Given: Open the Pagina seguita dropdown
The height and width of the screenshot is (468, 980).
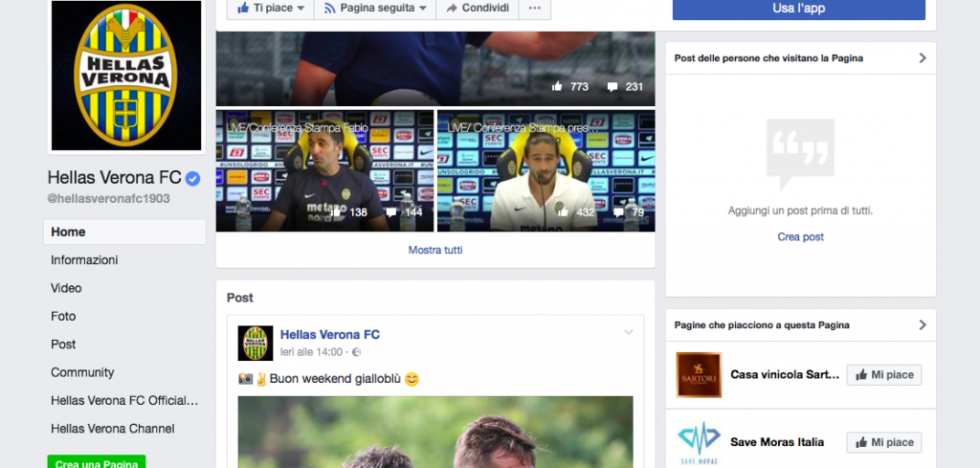Looking at the screenshot, I should 375,8.
